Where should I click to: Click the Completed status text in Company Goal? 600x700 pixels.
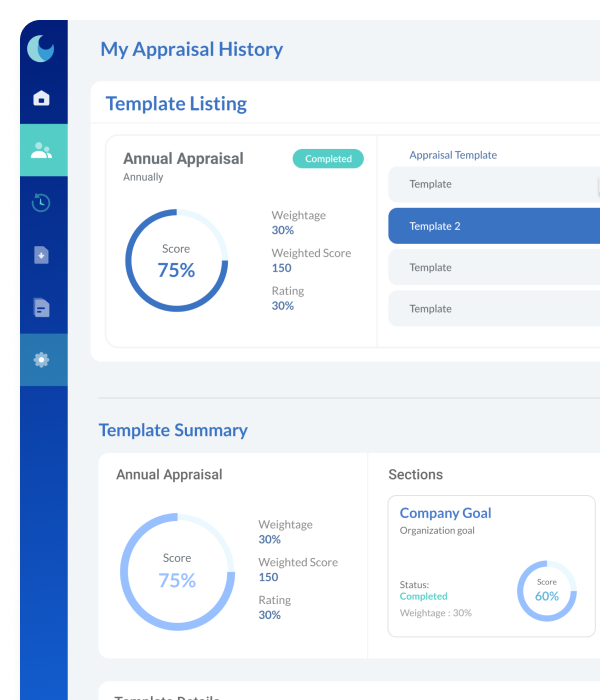[x=423, y=596]
